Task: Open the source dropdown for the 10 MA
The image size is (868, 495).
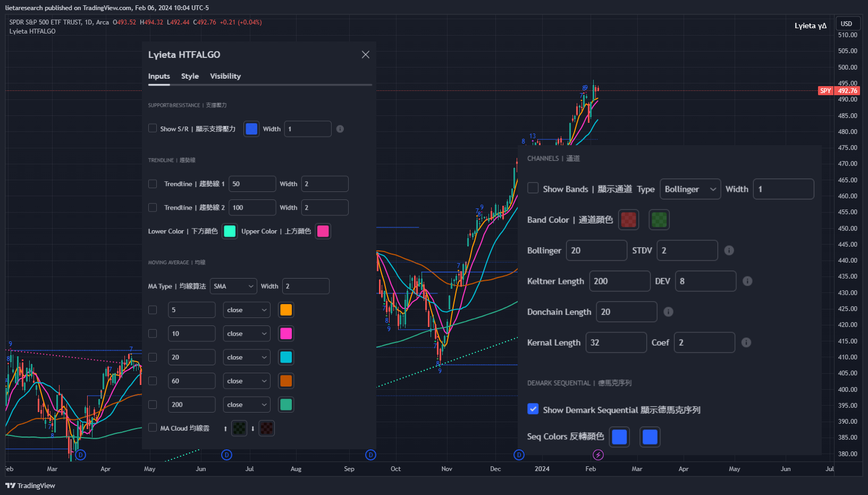Action: [x=247, y=333]
